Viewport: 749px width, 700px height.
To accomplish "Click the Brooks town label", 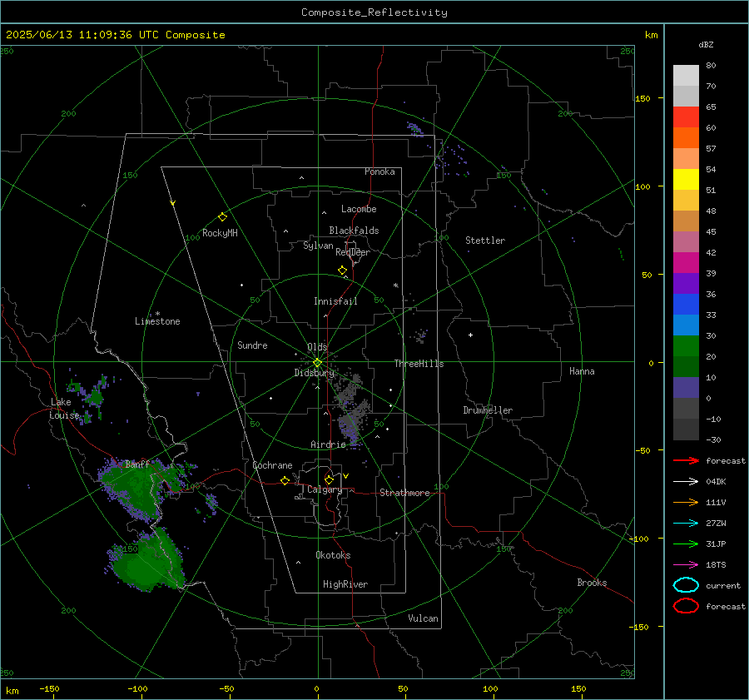I will [x=592, y=583].
